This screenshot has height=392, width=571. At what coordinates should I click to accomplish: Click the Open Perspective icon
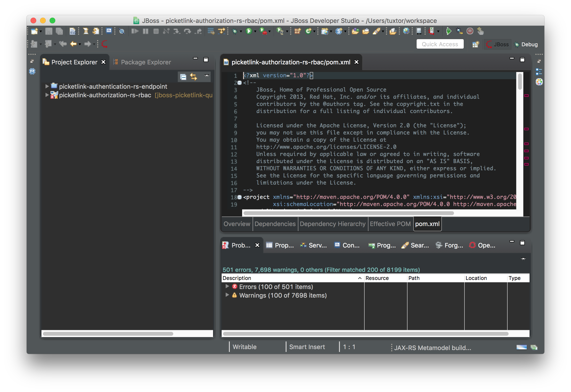coord(475,45)
